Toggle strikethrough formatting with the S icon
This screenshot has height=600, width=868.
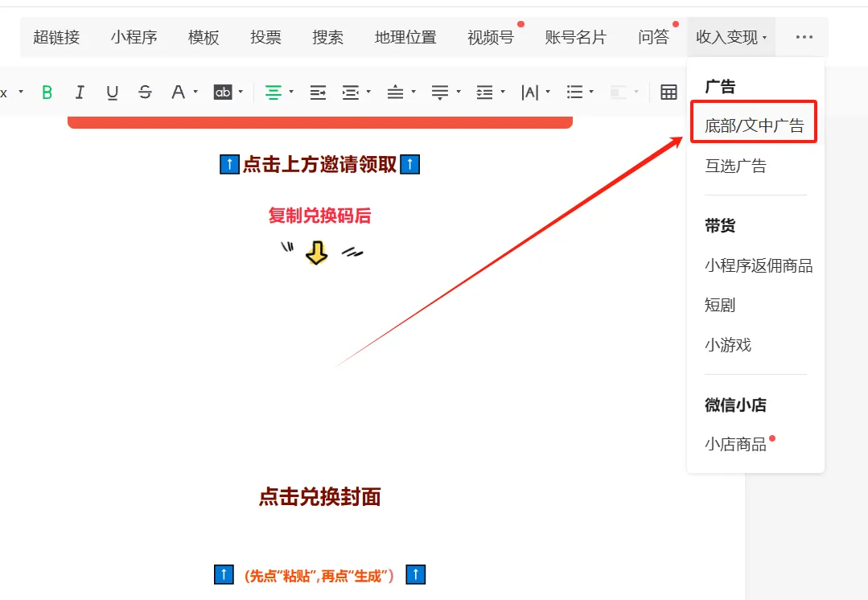(145, 92)
